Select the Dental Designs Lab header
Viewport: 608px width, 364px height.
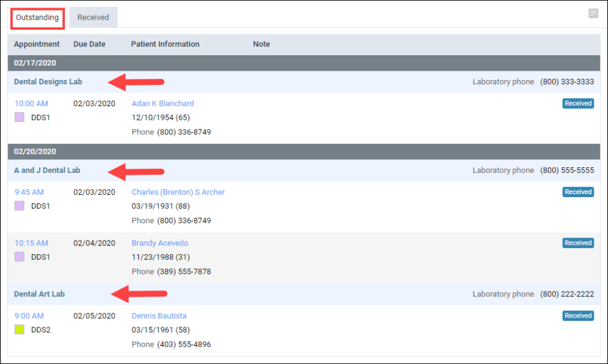pos(48,82)
